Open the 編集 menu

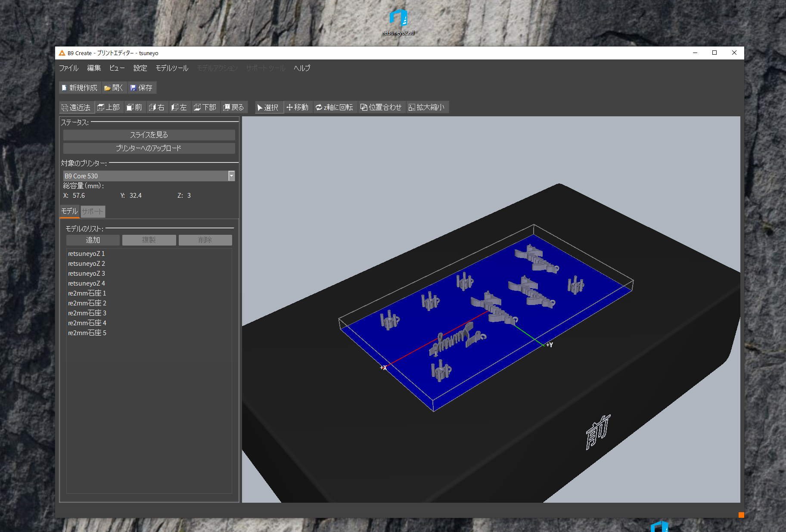[94, 68]
